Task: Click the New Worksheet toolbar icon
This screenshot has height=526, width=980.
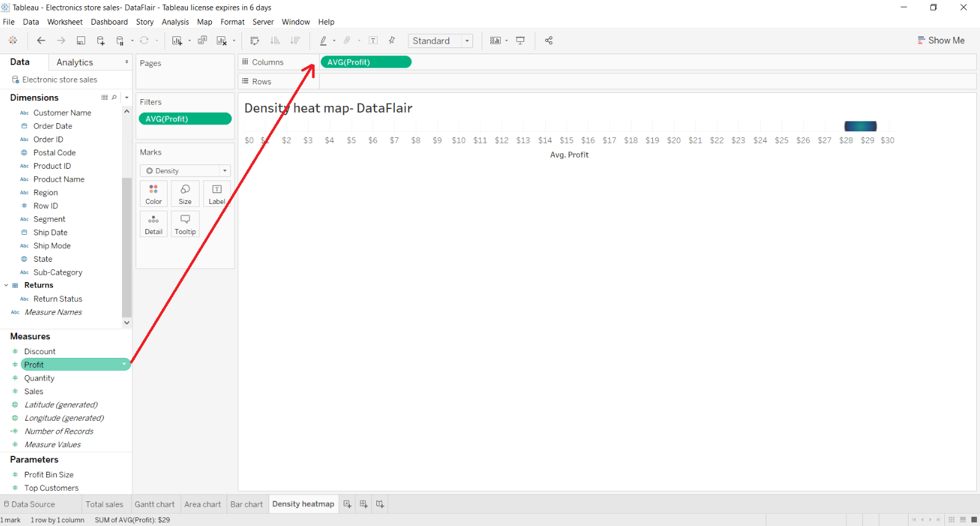Action: tap(177, 41)
